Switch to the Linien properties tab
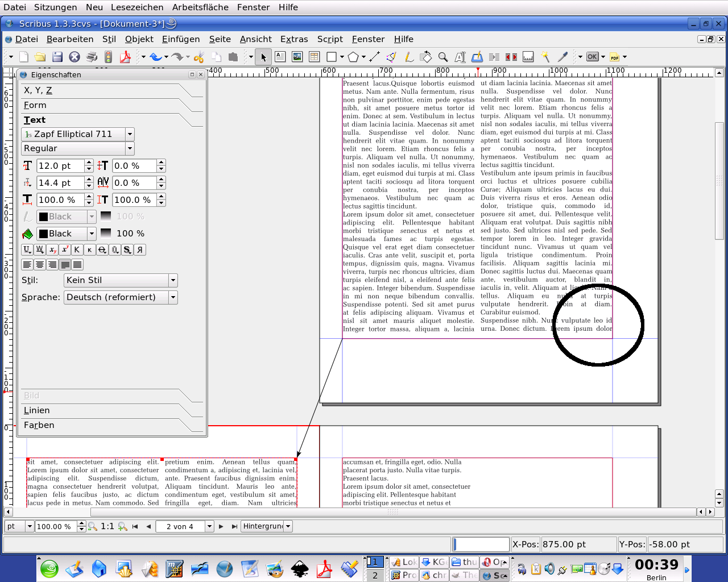728x582 pixels. click(x=37, y=410)
